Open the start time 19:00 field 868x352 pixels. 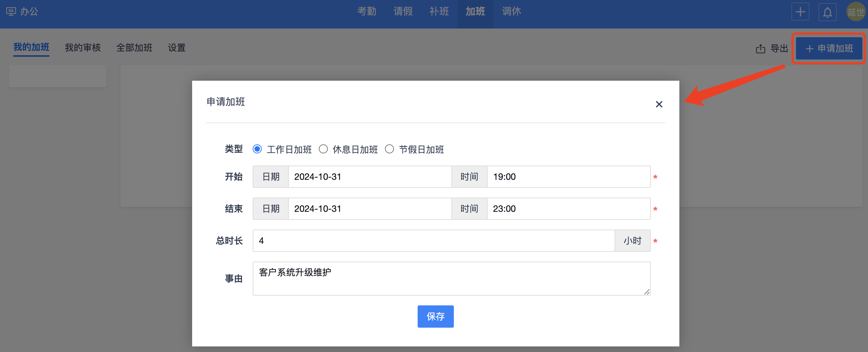coord(568,177)
